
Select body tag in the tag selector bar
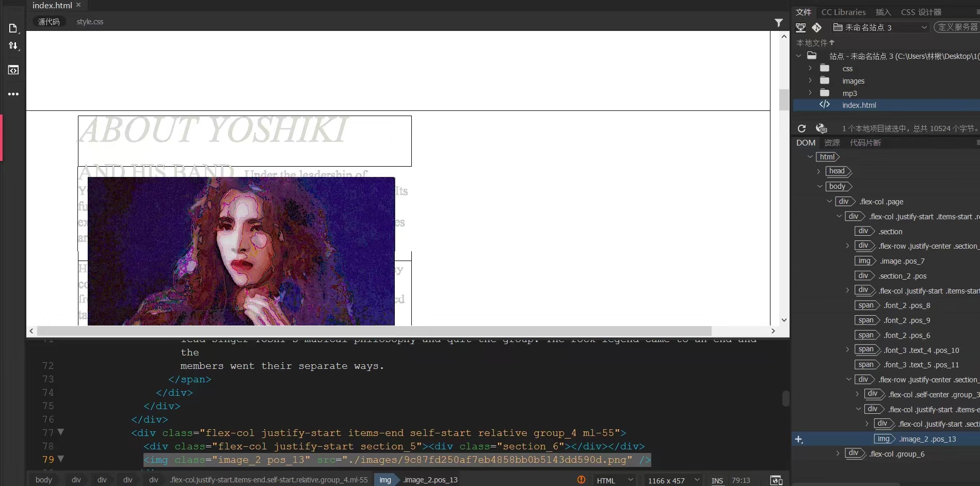point(44,480)
